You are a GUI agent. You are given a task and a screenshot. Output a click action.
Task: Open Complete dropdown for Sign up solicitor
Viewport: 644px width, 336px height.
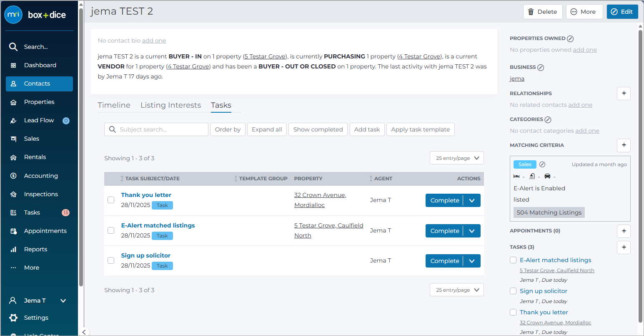472,261
